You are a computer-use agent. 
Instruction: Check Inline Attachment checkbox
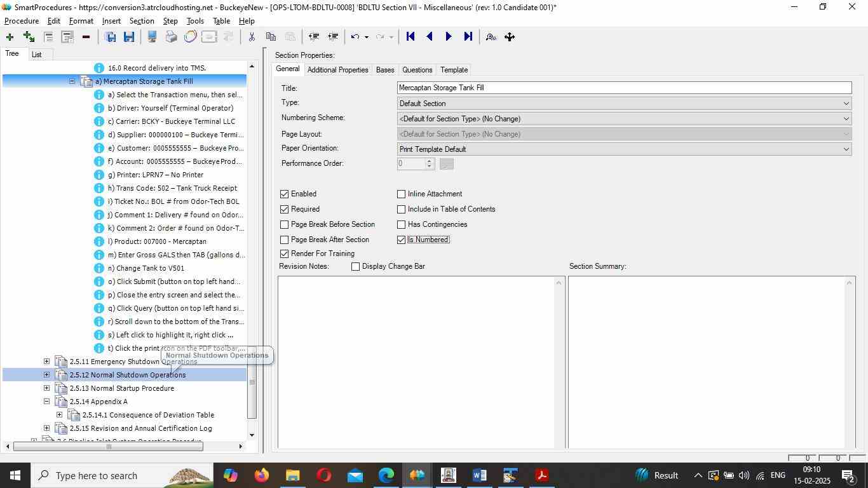point(401,194)
